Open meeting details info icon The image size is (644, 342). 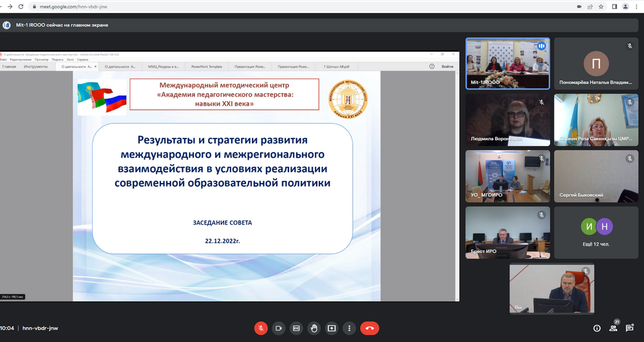[597, 328]
